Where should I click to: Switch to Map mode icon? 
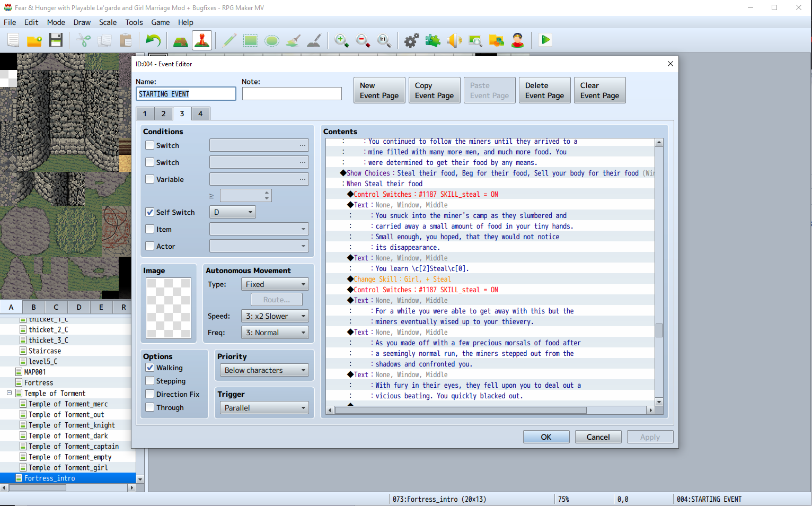pyautogui.click(x=181, y=40)
